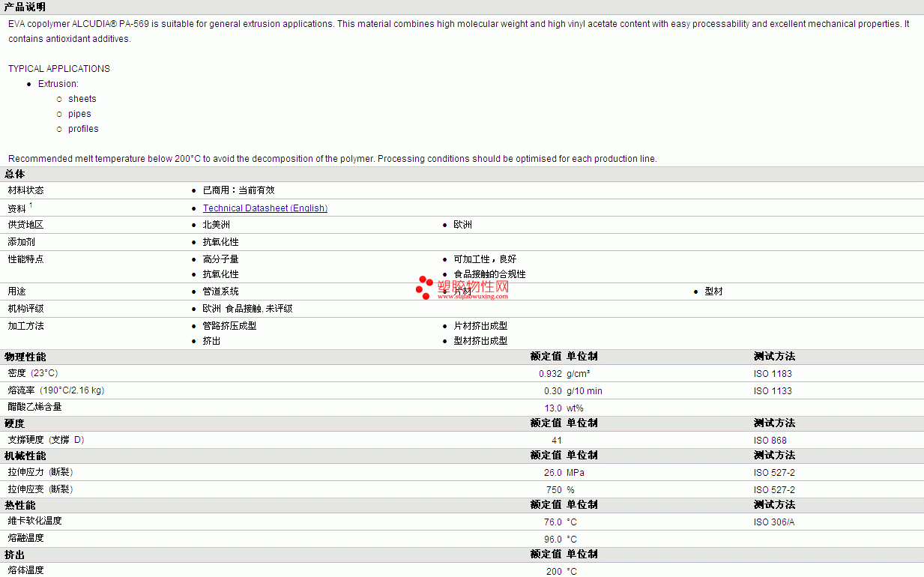Select the 维卡软化温度 property label
The image size is (924, 577).
pos(35,521)
